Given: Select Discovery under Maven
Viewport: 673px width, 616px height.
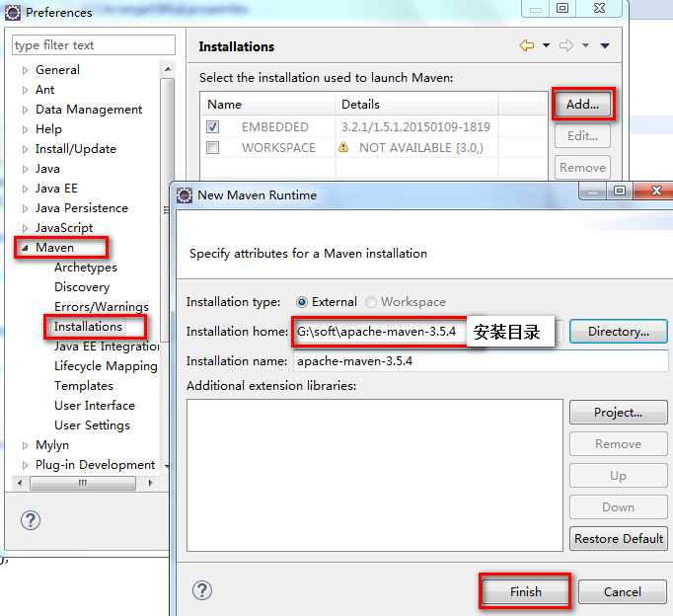Looking at the screenshot, I should point(82,287).
